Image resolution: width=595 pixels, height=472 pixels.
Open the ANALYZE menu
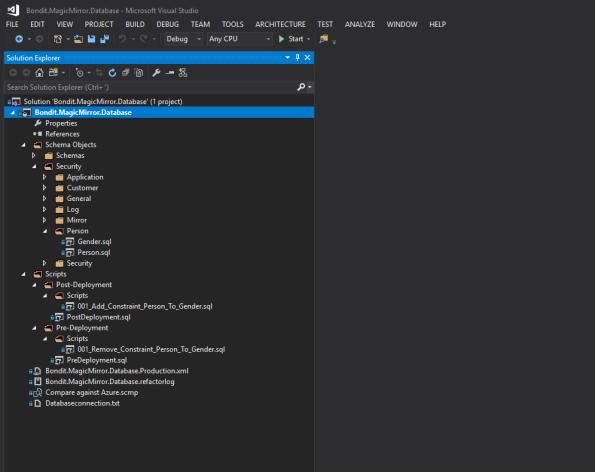(x=360, y=24)
